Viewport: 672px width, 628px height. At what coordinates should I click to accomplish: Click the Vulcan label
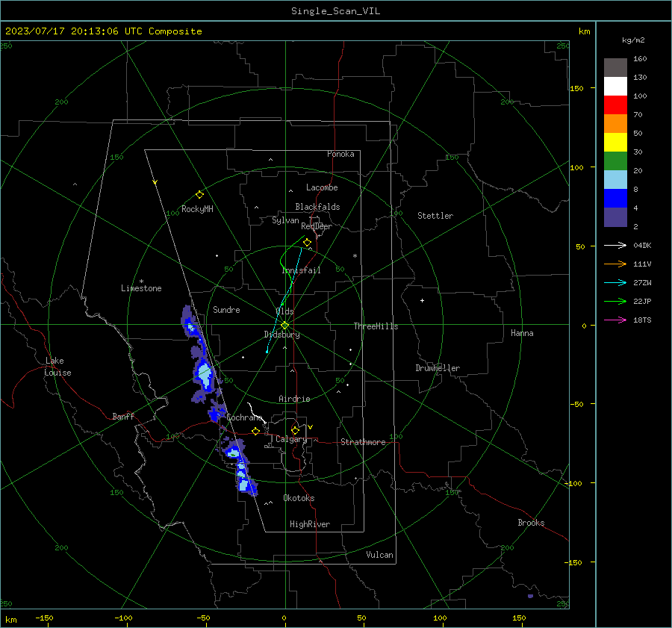point(379,555)
